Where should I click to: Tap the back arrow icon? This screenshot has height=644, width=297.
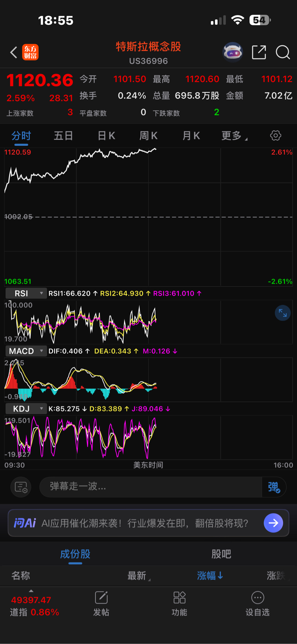point(14,52)
